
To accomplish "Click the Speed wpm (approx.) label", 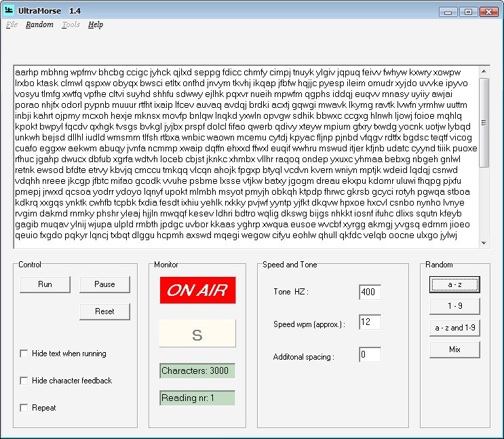I will (309, 324).
